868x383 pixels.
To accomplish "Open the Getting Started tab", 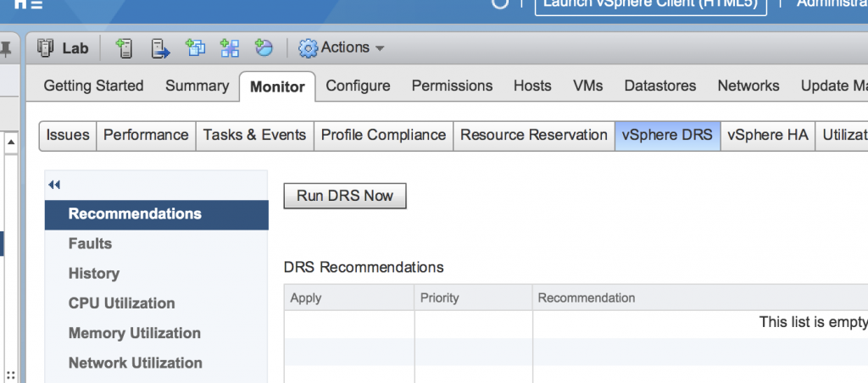I will coord(93,86).
